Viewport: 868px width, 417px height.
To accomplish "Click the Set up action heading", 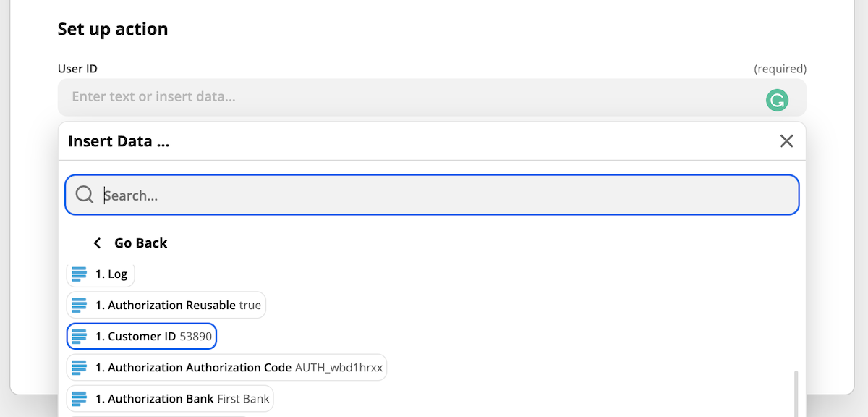I will [x=113, y=29].
